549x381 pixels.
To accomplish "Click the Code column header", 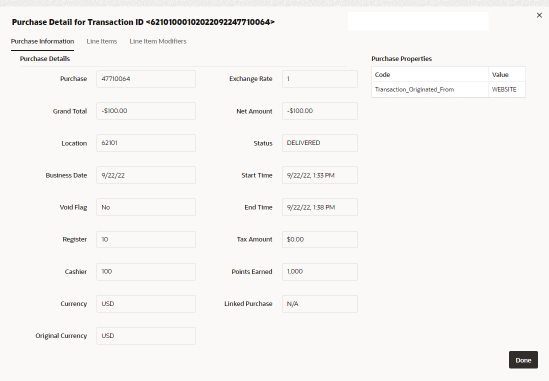I will 430,74.
